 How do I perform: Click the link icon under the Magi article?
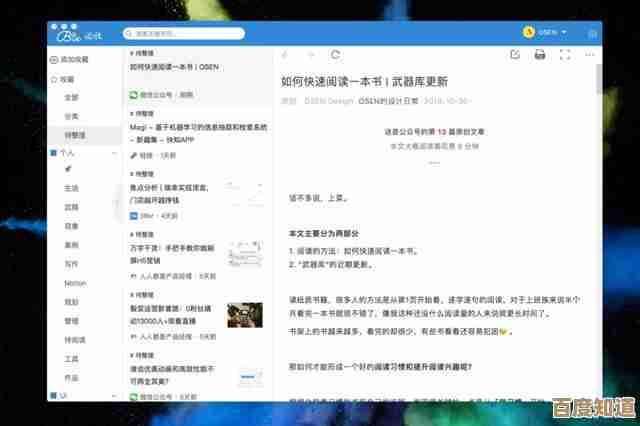point(133,155)
